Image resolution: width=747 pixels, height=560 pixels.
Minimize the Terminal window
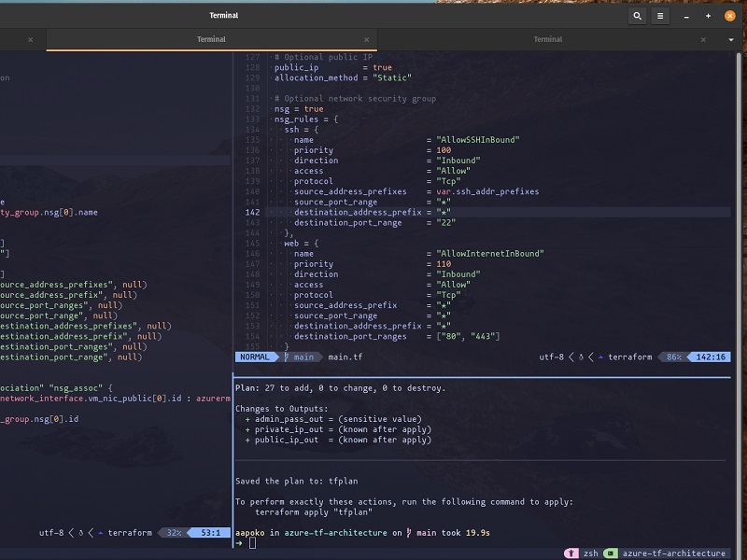(686, 16)
